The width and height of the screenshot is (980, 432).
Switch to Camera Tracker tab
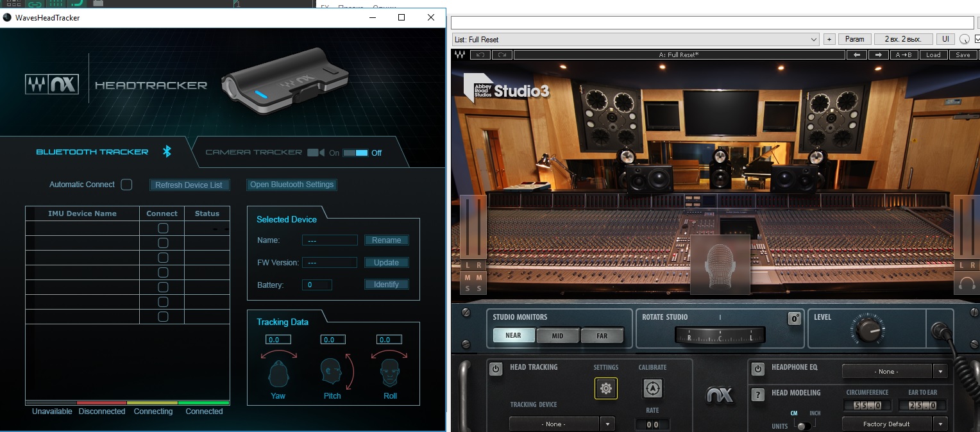[253, 153]
